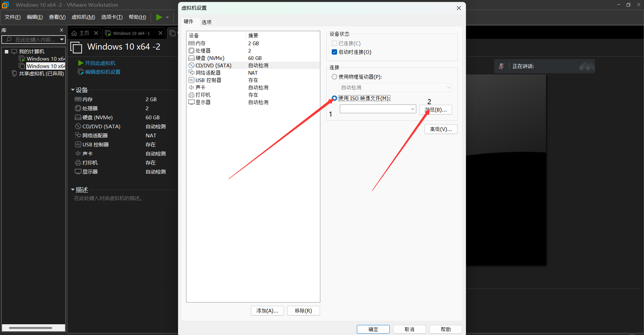Image resolution: width=644 pixels, height=335 pixels.
Task: Open the 文件(F) menu
Action: point(13,17)
